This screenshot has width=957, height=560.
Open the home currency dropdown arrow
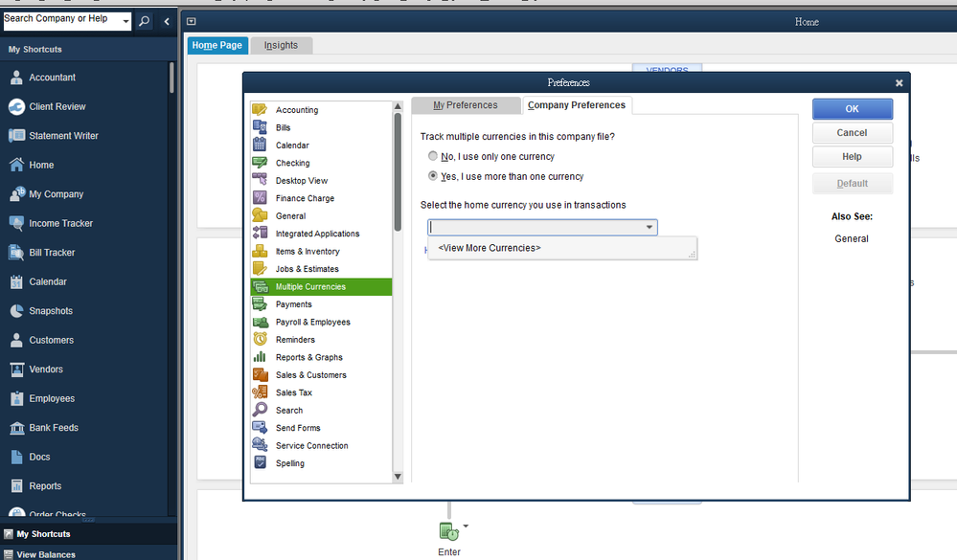pos(649,228)
